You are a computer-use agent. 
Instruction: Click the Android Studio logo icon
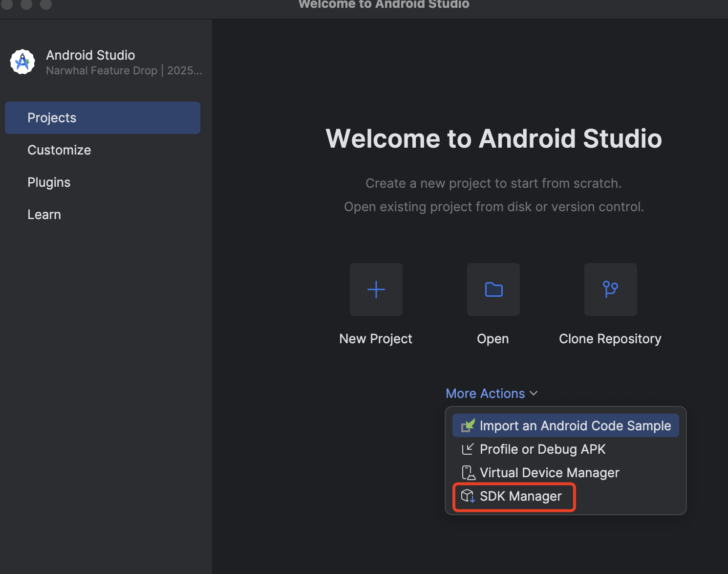pyautogui.click(x=22, y=62)
